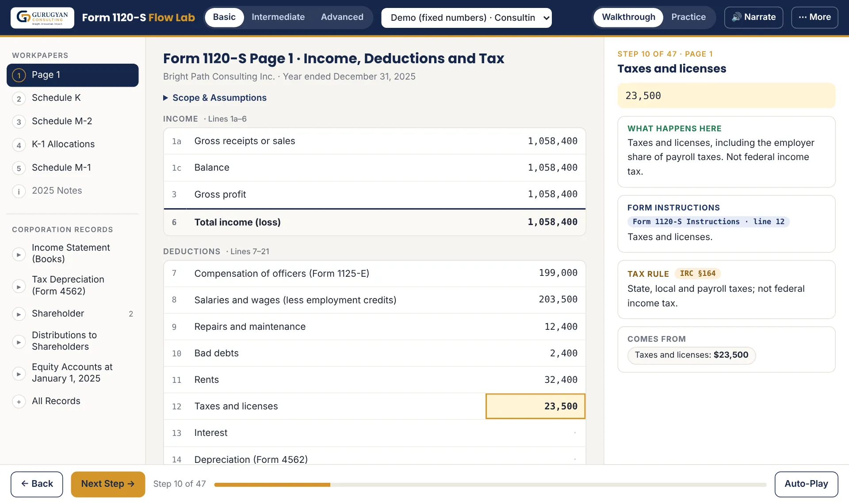Click the step progress bar
Viewport: 849px width, 504px height.
pos(490,485)
